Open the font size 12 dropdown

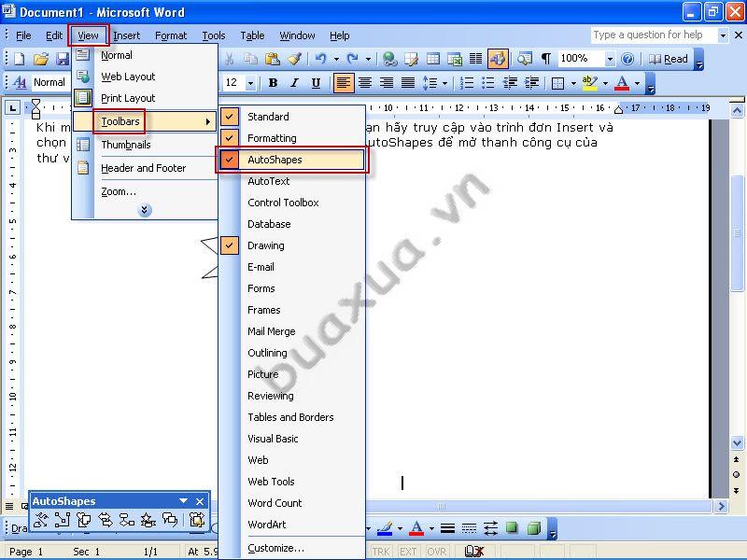(x=250, y=83)
